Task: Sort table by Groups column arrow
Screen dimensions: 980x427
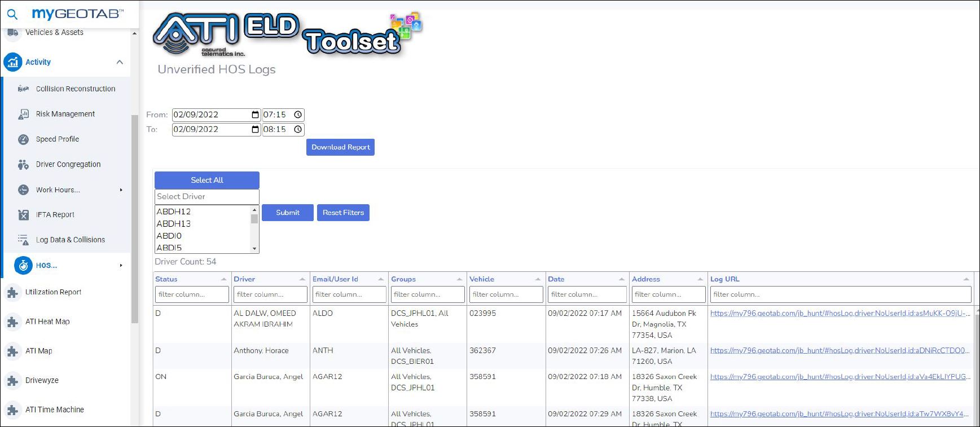Action: coord(459,279)
